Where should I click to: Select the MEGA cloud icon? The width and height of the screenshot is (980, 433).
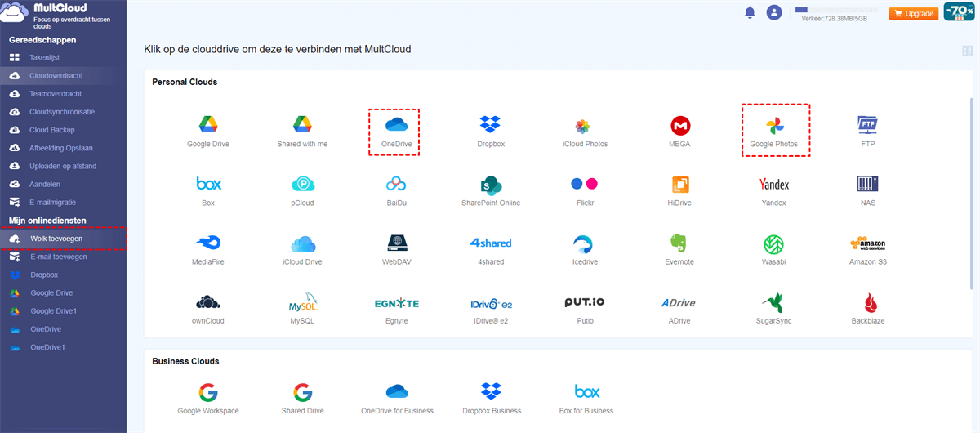pos(680,125)
